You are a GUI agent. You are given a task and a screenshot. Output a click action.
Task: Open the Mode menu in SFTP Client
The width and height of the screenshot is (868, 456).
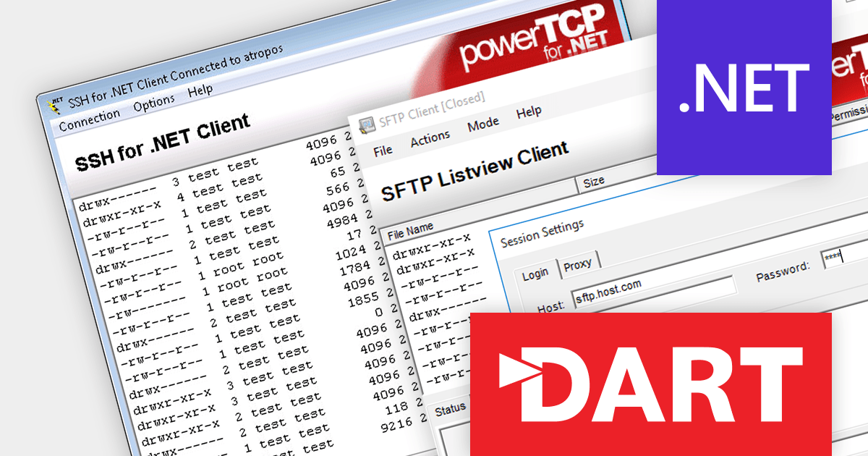point(483,124)
